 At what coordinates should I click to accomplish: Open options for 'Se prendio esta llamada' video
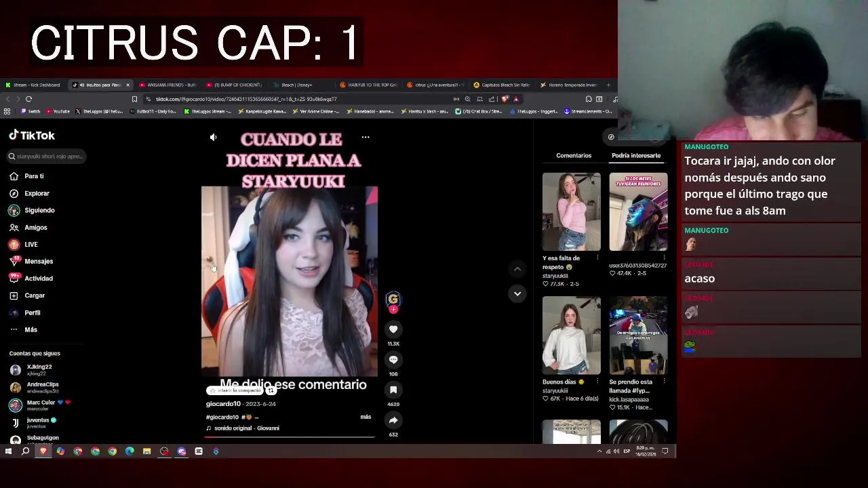[x=664, y=382]
